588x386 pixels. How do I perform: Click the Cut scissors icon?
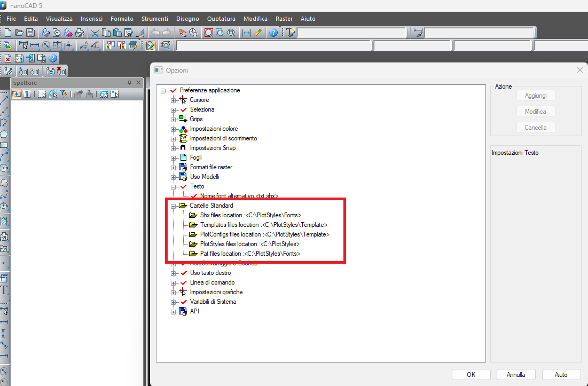point(95,33)
